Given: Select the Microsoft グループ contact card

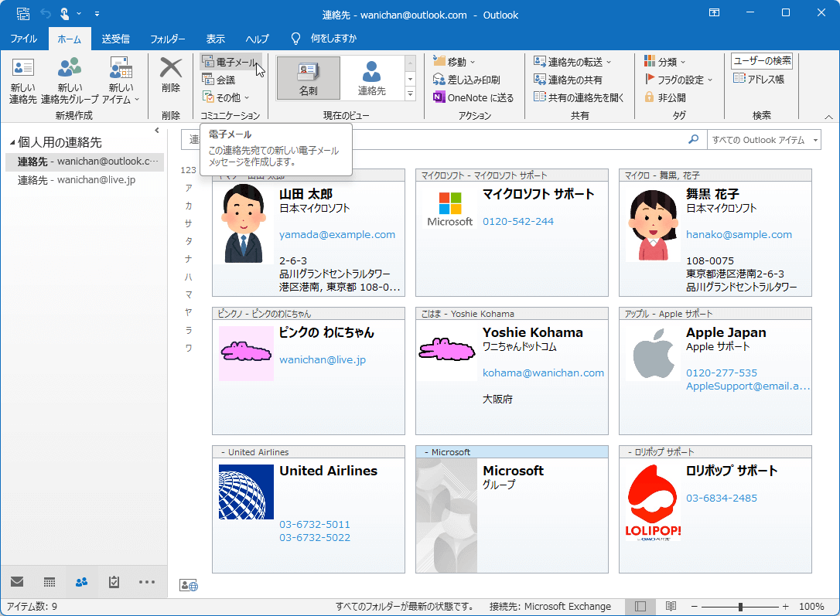Looking at the screenshot, I should pos(511,509).
